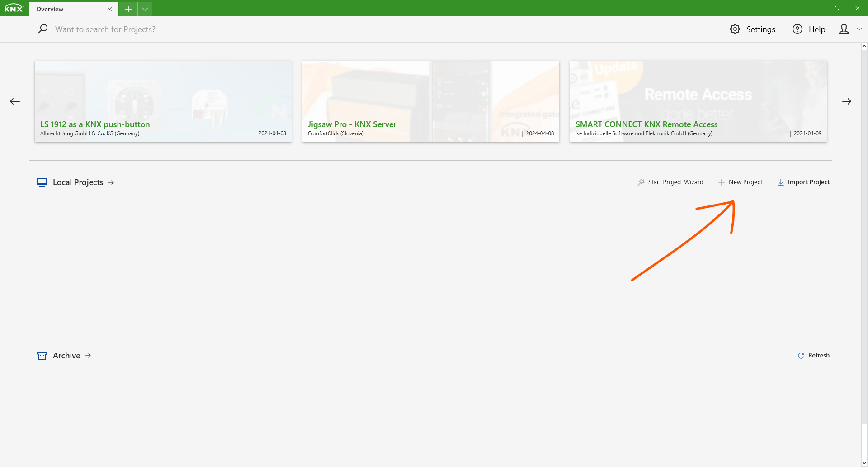Expand Local Projects with its arrow
The height and width of the screenshot is (467, 868).
coord(111,182)
